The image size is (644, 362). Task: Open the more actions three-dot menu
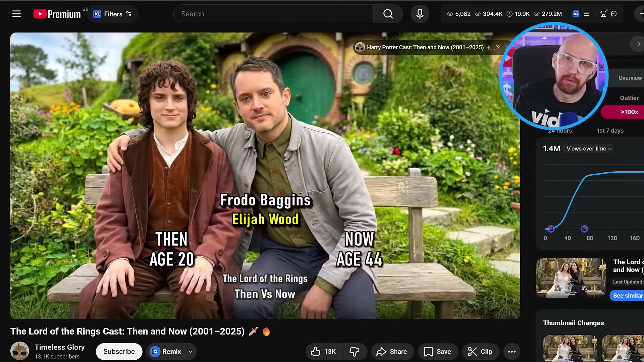click(x=512, y=352)
